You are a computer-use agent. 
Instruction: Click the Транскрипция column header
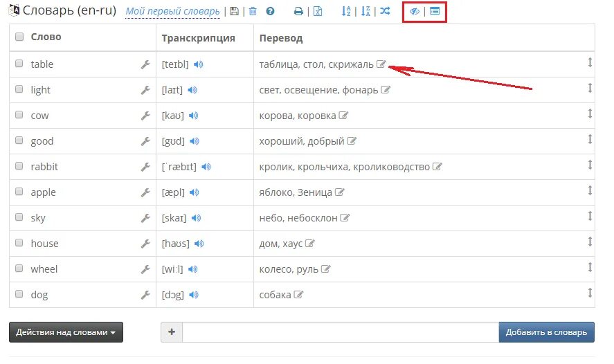tap(199, 38)
